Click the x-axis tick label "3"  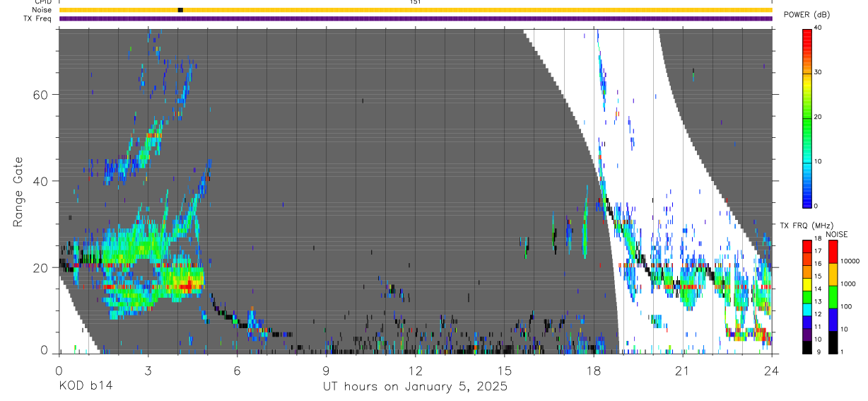(148, 371)
